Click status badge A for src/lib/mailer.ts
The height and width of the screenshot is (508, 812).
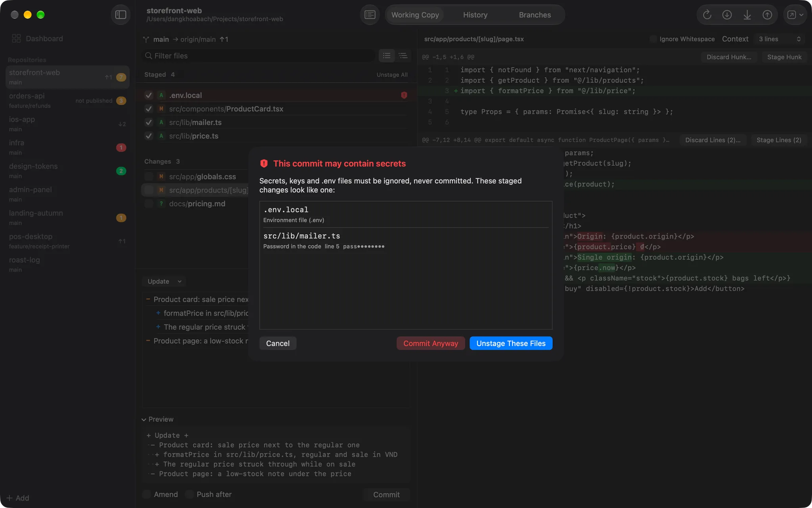(x=161, y=122)
